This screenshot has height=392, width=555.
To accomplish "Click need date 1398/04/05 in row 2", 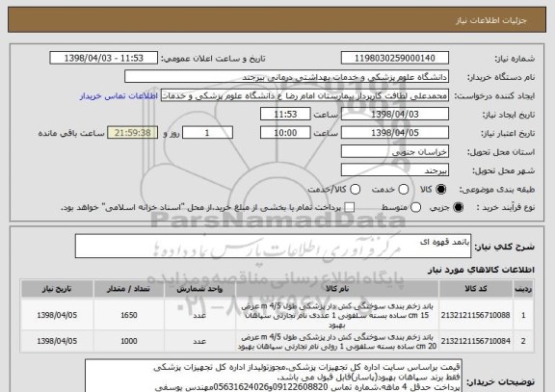I will [x=57, y=341].
